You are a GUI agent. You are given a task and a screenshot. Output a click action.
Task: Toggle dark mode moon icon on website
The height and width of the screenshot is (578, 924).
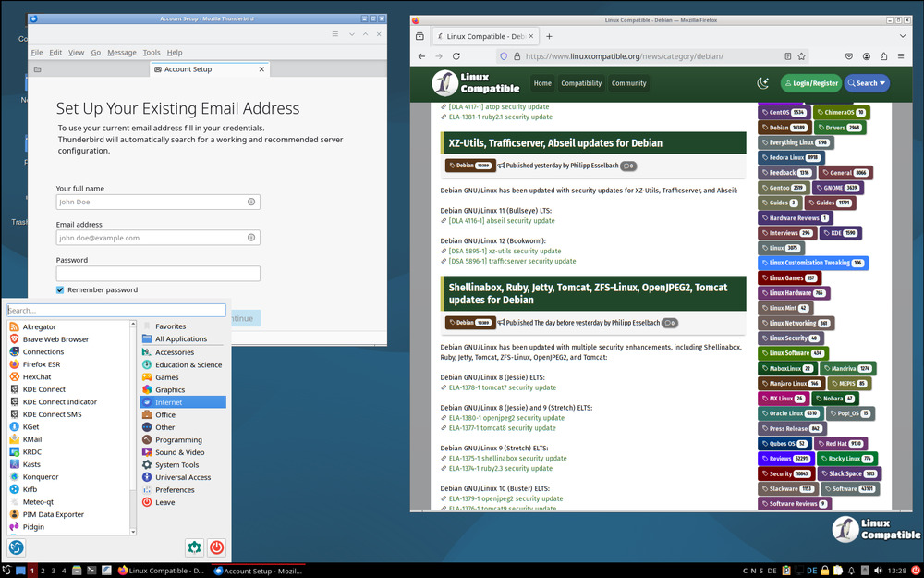click(x=763, y=83)
